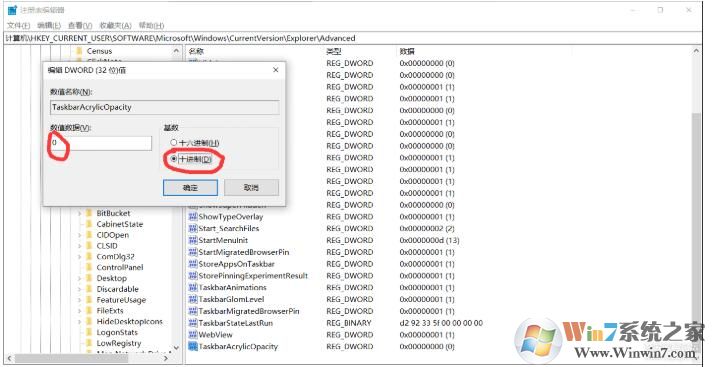Image resolution: width=712 pixels, height=367 pixels.
Task: Expand the BitBucket key
Action: point(80,213)
